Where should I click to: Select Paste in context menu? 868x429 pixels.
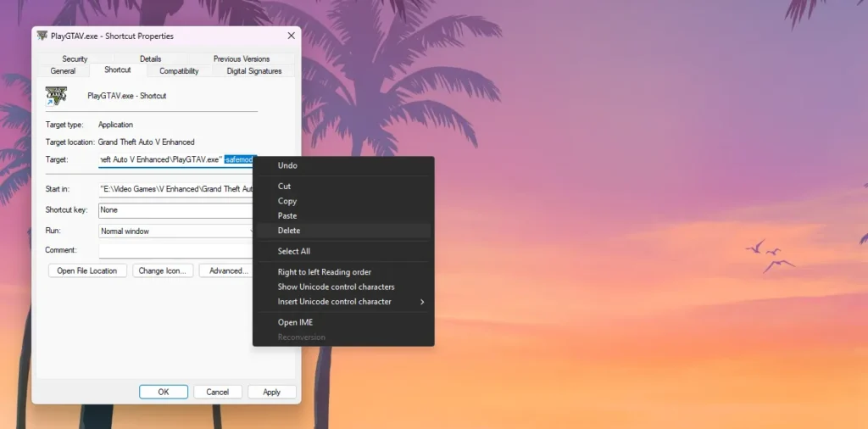(x=343, y=216)
